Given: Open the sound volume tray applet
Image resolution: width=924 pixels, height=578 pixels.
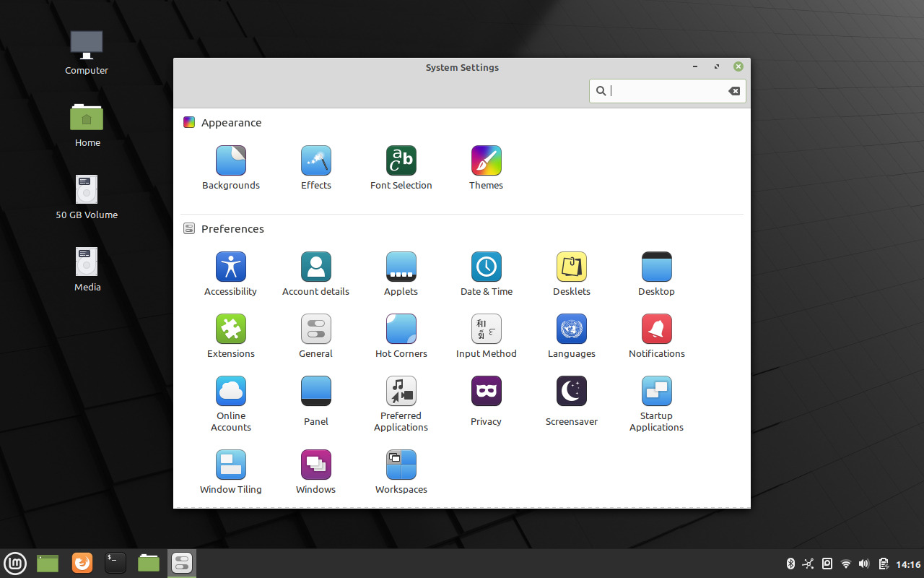Looking at the screenshot, I should [x=865, y=564].
